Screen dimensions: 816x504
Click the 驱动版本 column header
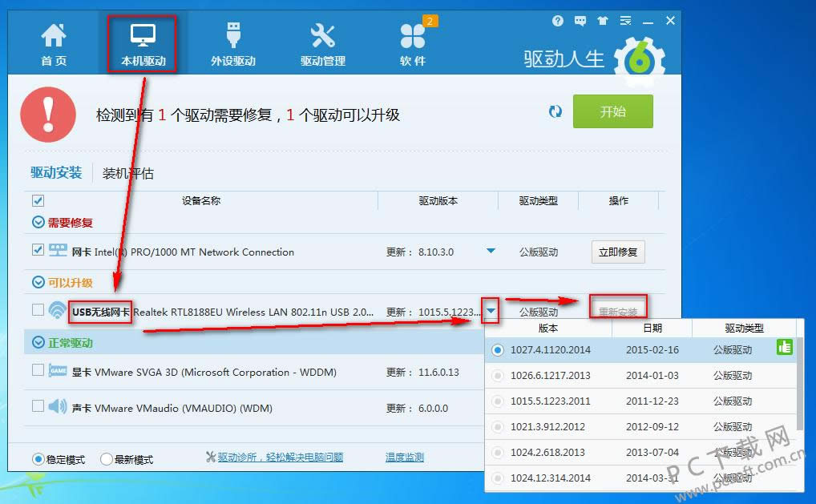438,201
